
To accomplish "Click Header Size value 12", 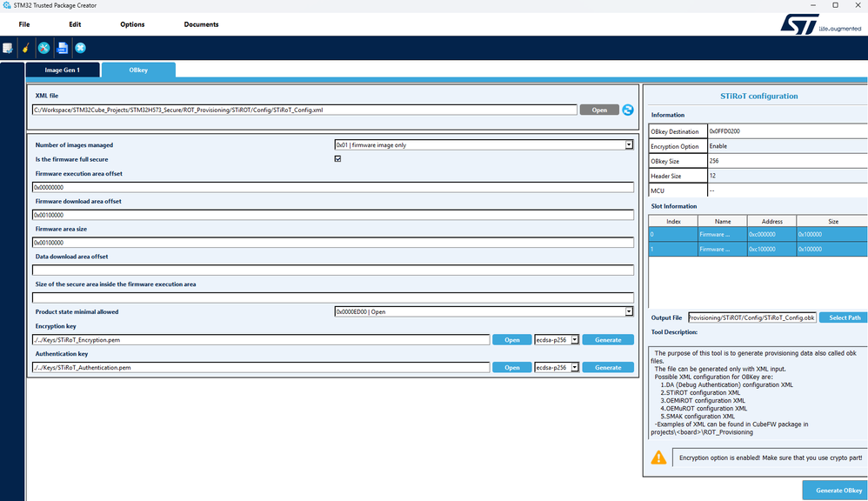I will [x=788, y=176].
